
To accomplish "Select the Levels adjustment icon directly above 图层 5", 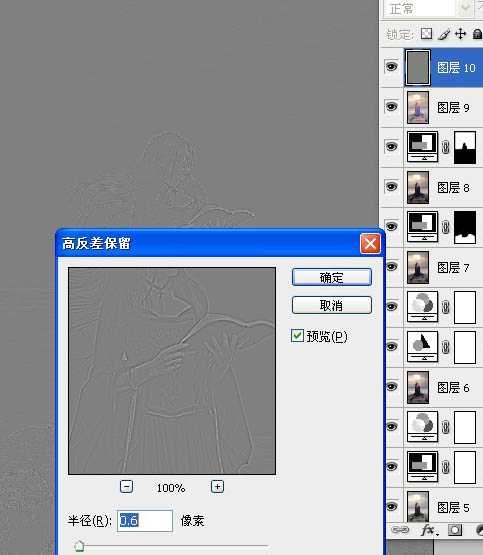I will pos(422,467).
